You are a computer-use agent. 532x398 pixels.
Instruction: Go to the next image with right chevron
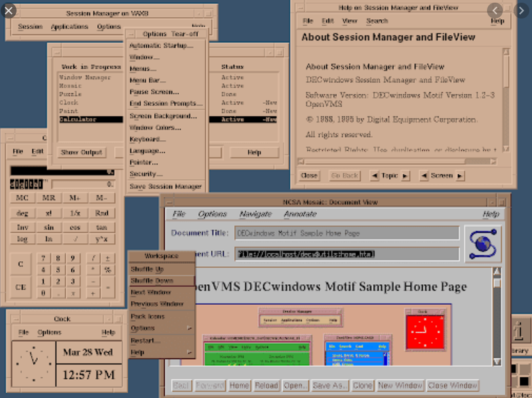(521, 11)
